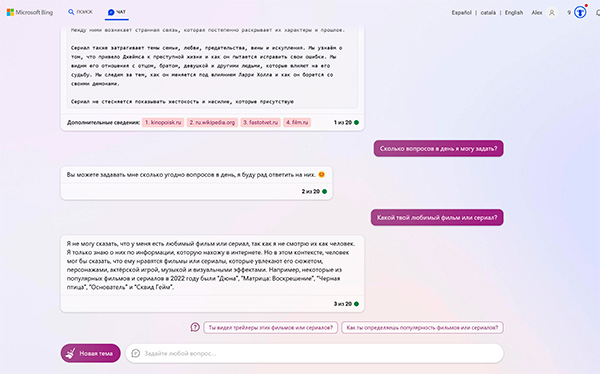Image resolution: width=600 pixels, height=374 pixels.
Task: Switch language to English
Action: [x=514, y=13]
